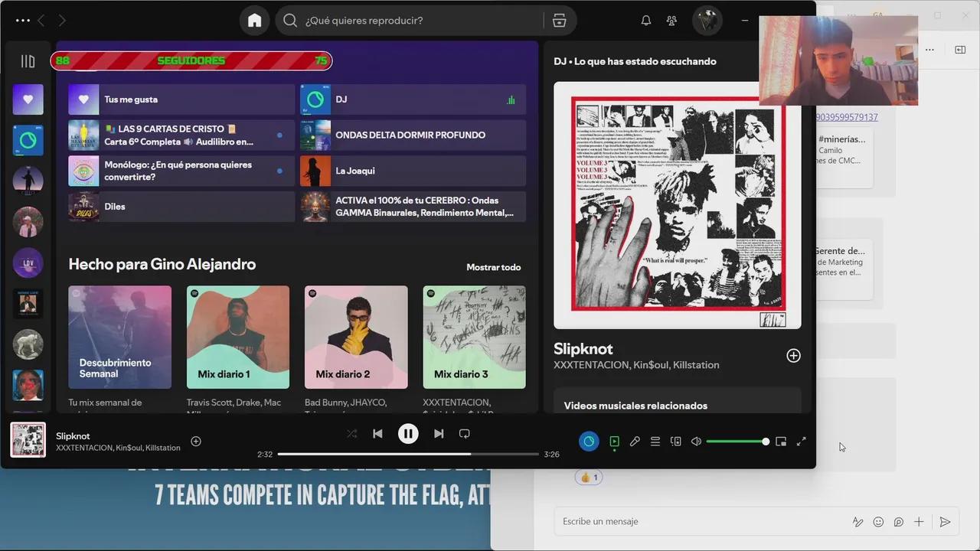Go to Spotify Home
980x551 pixels.
point(254,21)
